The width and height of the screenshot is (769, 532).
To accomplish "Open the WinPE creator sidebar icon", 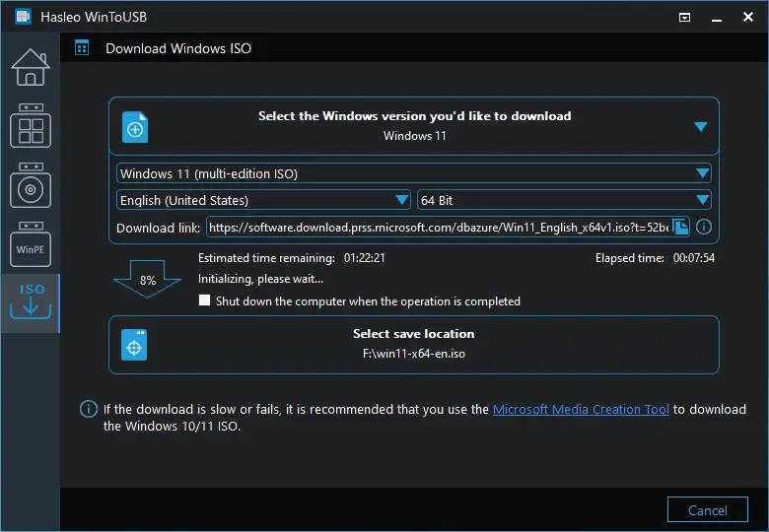I will 31,244.
